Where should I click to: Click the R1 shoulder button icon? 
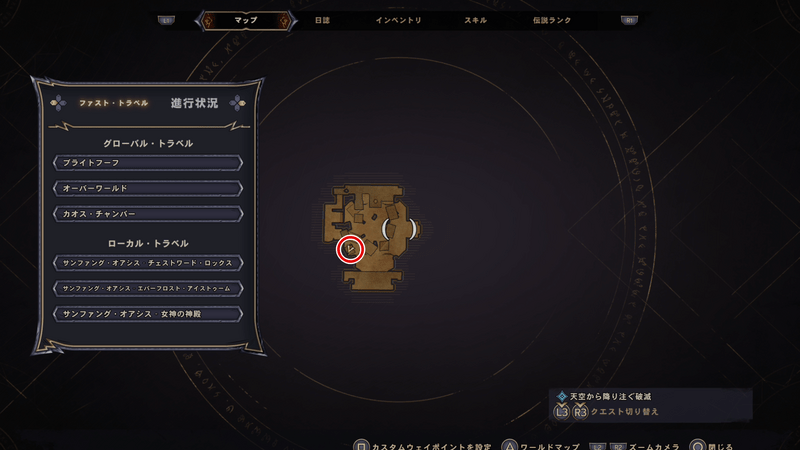629,20
